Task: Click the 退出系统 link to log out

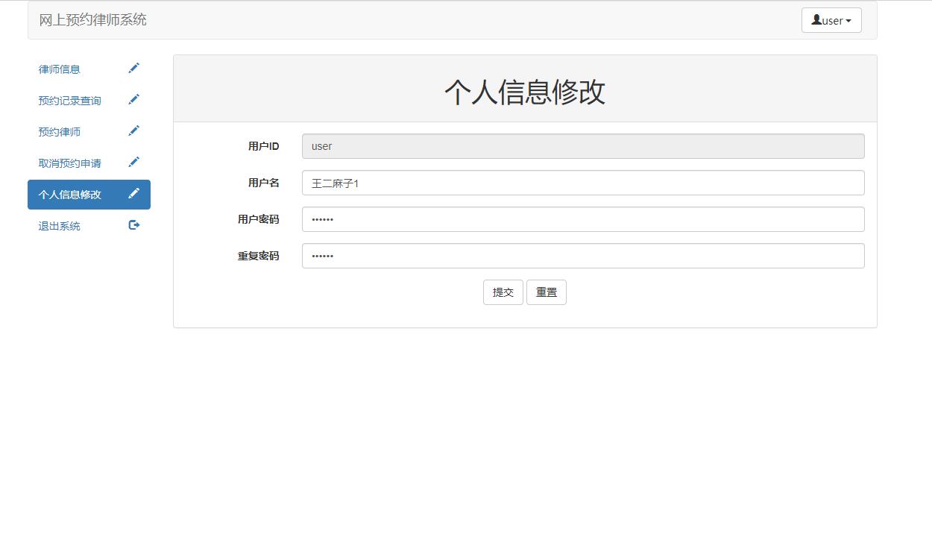Action: [x=59, y=225]
